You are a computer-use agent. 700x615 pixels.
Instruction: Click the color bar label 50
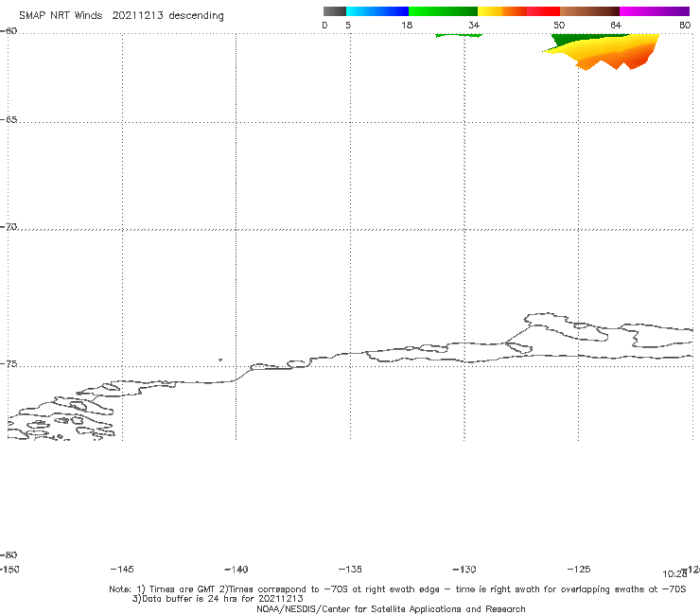(559, 26)
